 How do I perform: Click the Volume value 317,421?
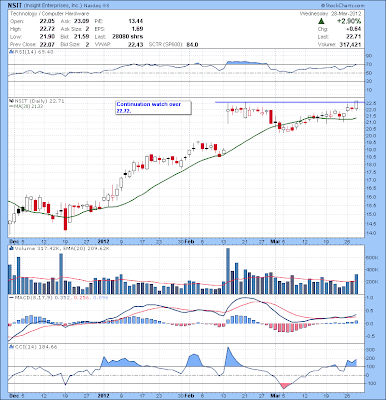coord(350,44)
